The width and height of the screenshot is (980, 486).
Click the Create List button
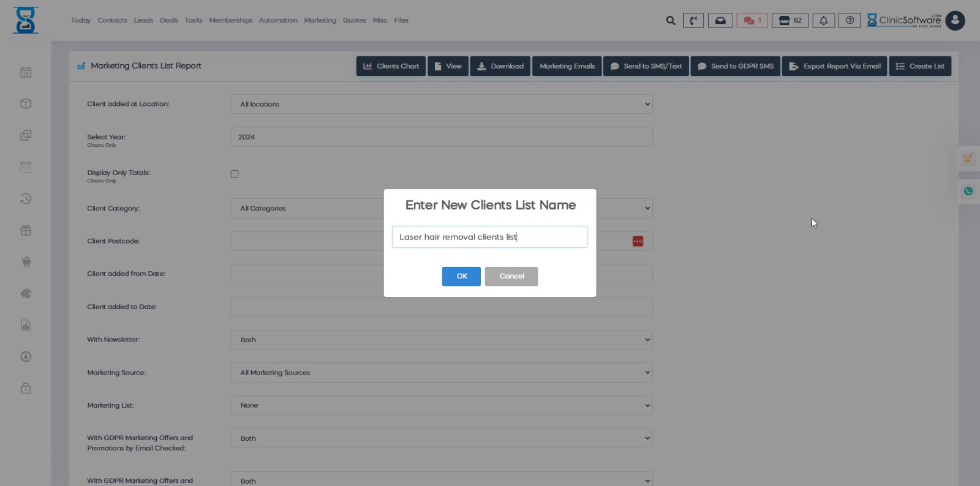pyautogui.click(x=920, y=66)
